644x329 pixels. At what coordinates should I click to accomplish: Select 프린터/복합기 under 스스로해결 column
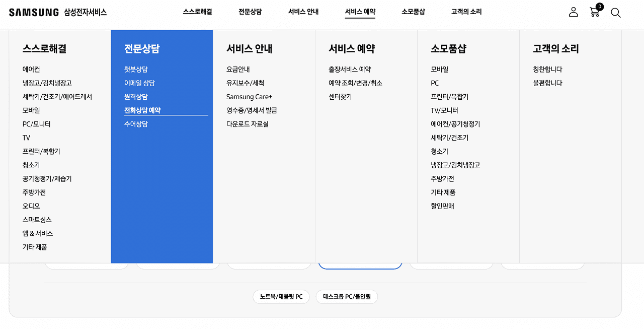41,151
